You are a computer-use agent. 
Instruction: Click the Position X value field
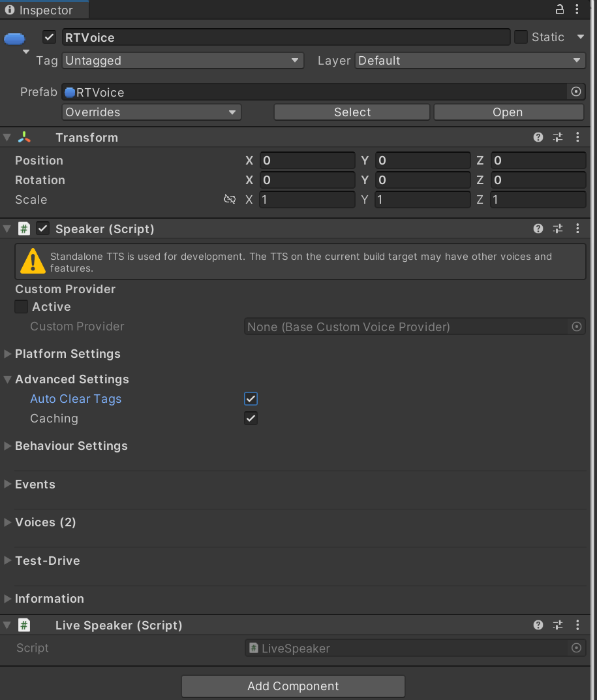pos(307,160)
